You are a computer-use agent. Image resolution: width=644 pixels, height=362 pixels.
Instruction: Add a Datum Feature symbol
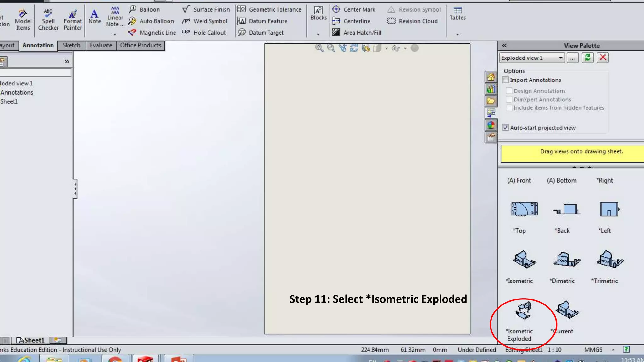click(x=262, y=21)
